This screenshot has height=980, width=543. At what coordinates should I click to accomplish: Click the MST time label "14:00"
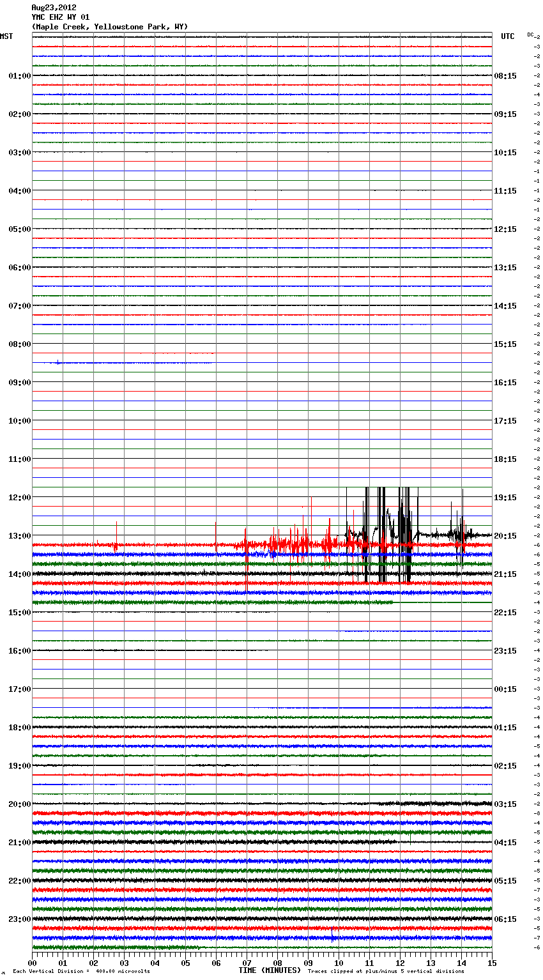[19, 574]
